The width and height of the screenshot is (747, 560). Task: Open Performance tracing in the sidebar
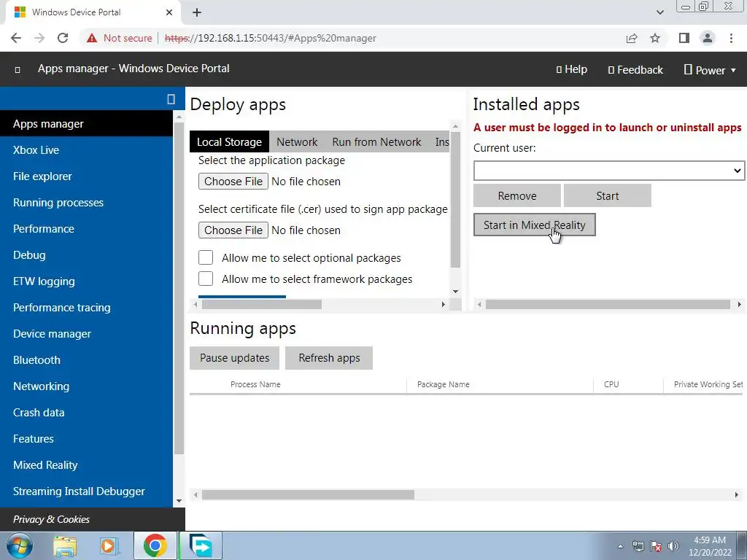(86, 308)
